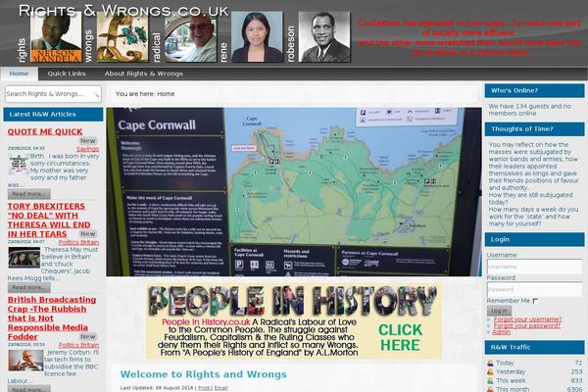Screen dimensions: 588x392
Task: Open the Tory Brexiteers No Deal article
Action: pos(49,220)
